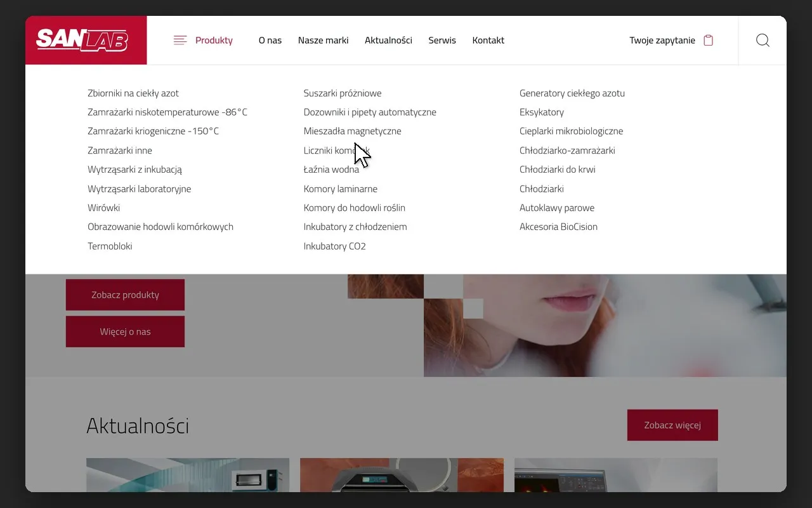The width and height of the screenshot is (812, 508).
Task: Open Autoklawy parowe category
Action: (x=557, y=208)
